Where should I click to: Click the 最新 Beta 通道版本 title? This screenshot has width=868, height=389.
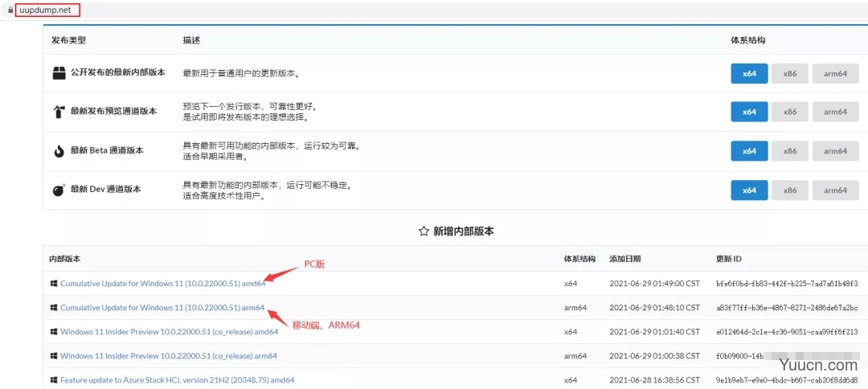106,150
